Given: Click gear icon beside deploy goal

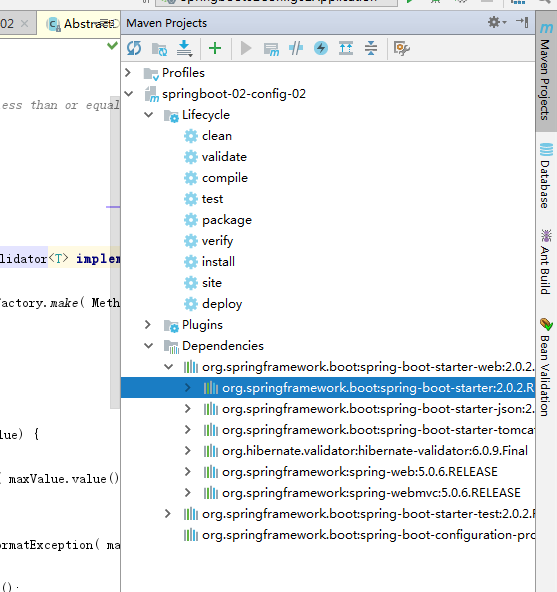Looking at the screenshot, I should pyautogui.click(x=191, y=304).
